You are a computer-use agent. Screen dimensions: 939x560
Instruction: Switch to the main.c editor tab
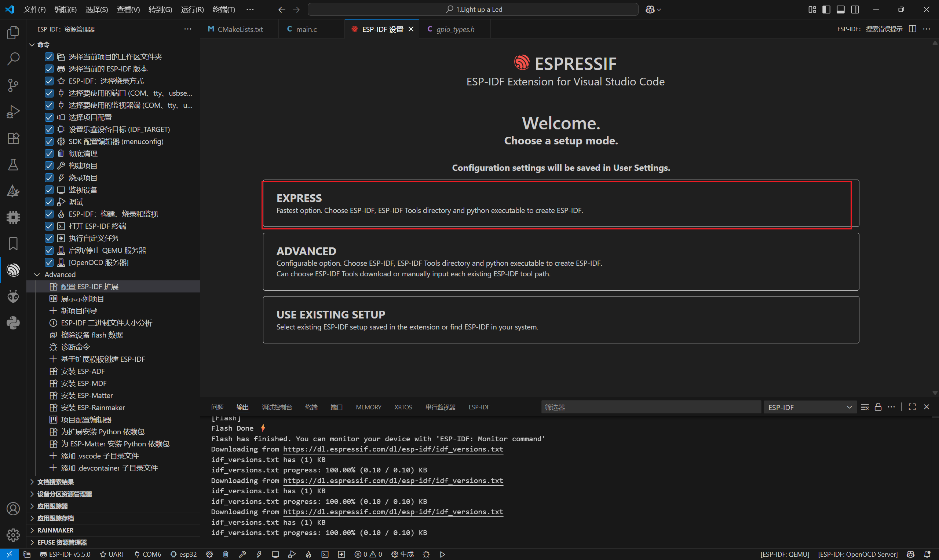click(307, 29)
